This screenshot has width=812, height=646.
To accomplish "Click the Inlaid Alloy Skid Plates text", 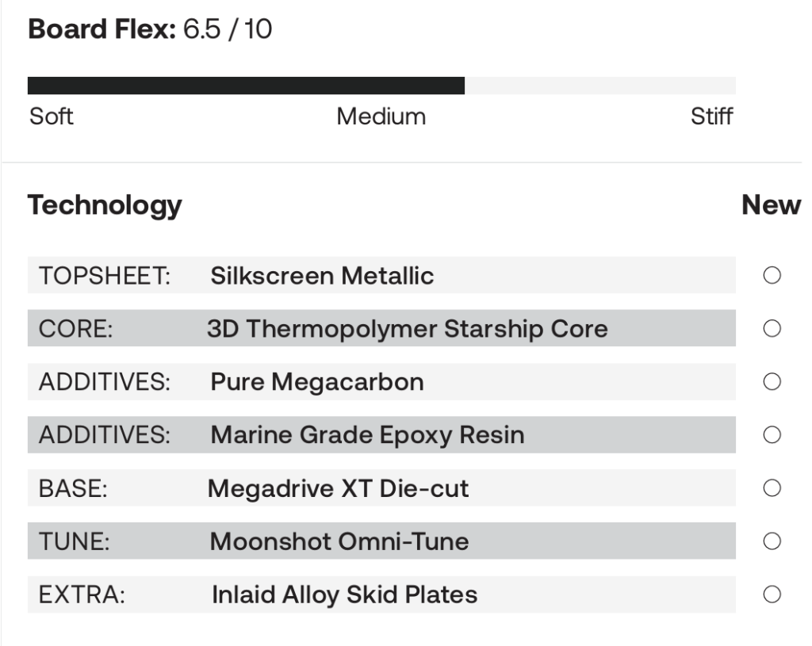I will click(344, 594).
